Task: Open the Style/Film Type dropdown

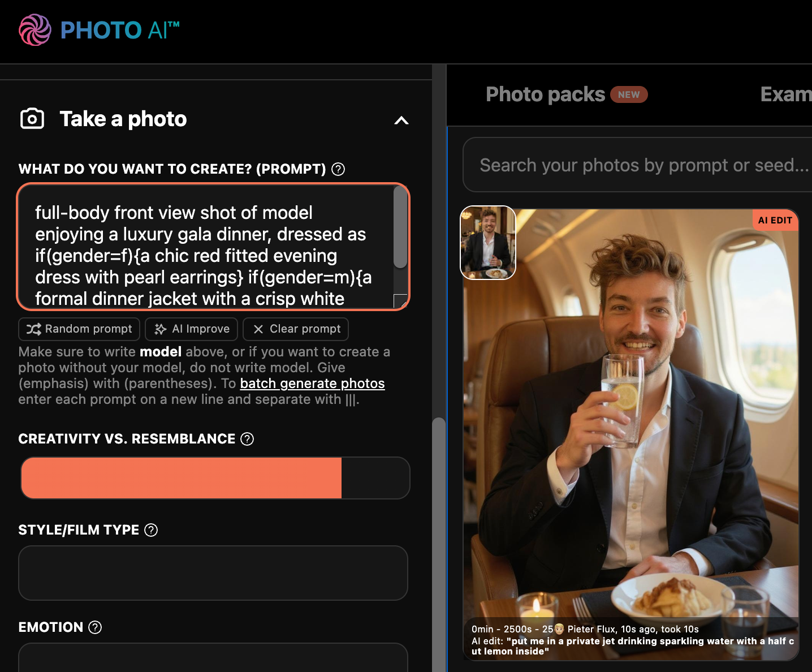Action: tap(213, 572)
